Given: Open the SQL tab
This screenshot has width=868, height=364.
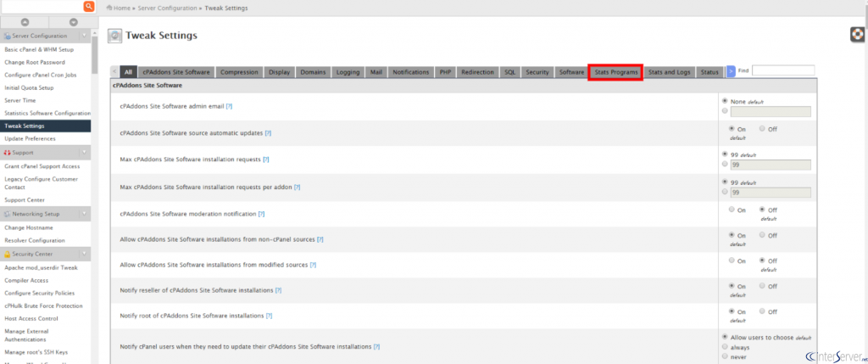Looking at the screenshot, I should [x=509, y=73].
